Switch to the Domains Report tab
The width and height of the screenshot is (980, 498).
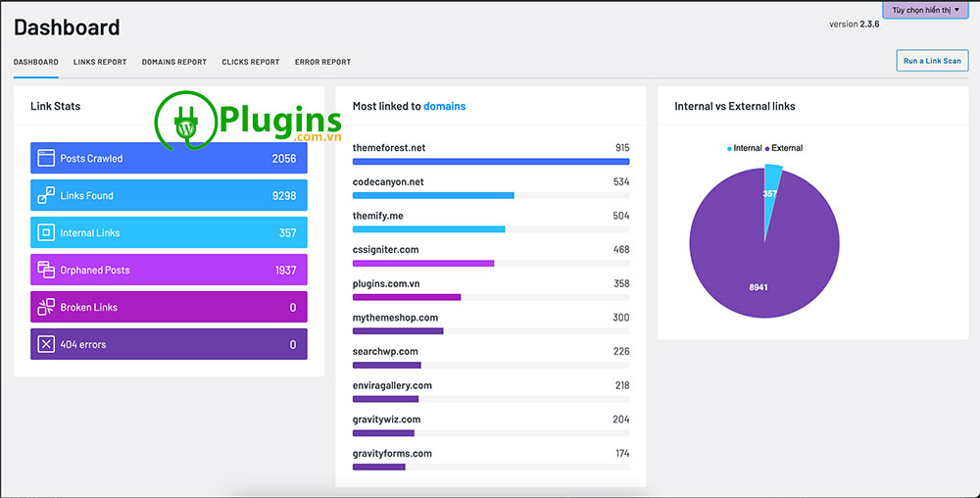click(173, 62)
